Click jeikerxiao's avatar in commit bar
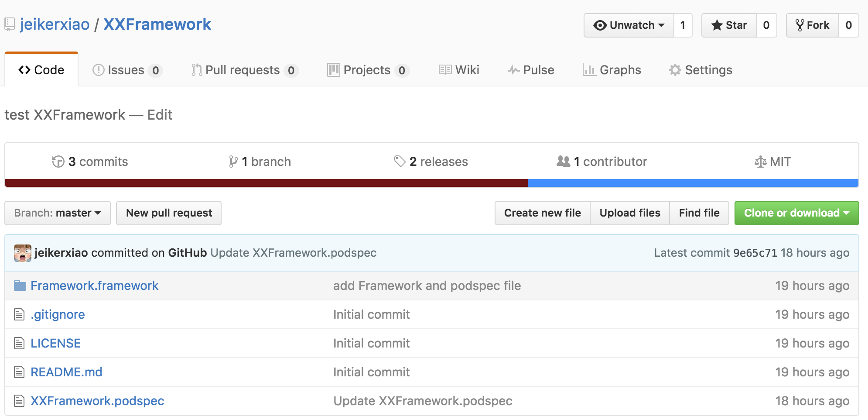The width and height of the screenshot is (868, 420). (23, 253)
